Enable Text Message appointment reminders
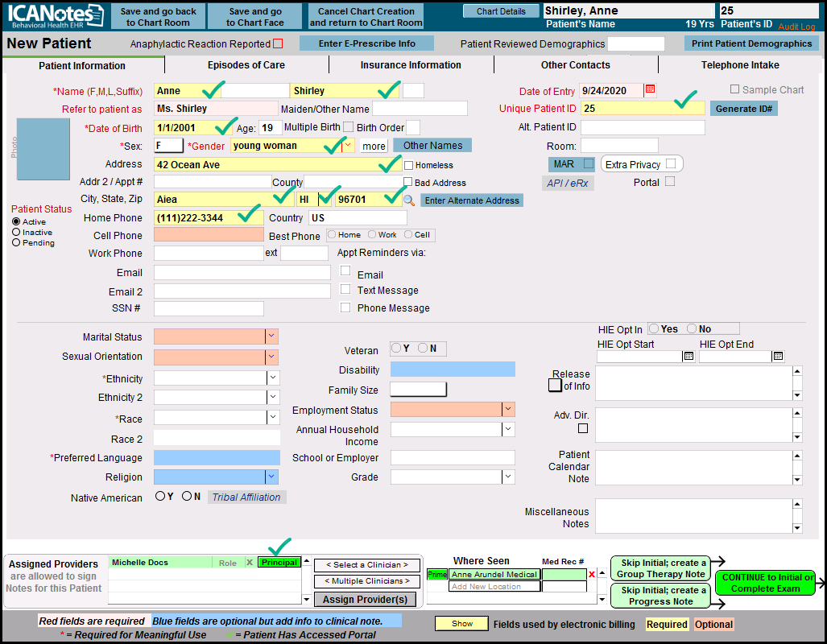This screenshot has height=644, width=827. coord(345,290)
